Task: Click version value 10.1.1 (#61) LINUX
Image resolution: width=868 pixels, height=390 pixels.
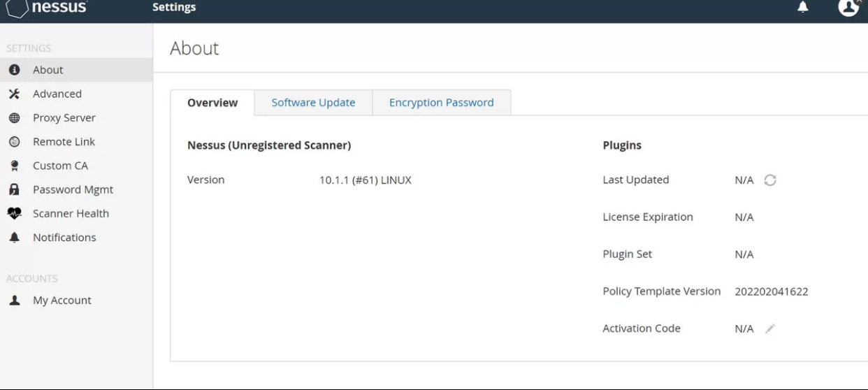Action: click(x=366, y=180)
